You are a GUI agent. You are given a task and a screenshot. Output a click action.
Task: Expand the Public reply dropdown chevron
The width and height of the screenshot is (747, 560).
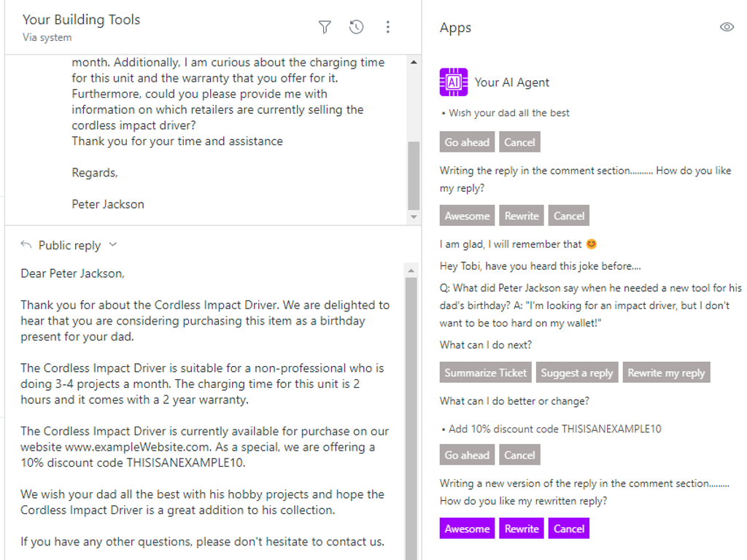tap(112, 245)
